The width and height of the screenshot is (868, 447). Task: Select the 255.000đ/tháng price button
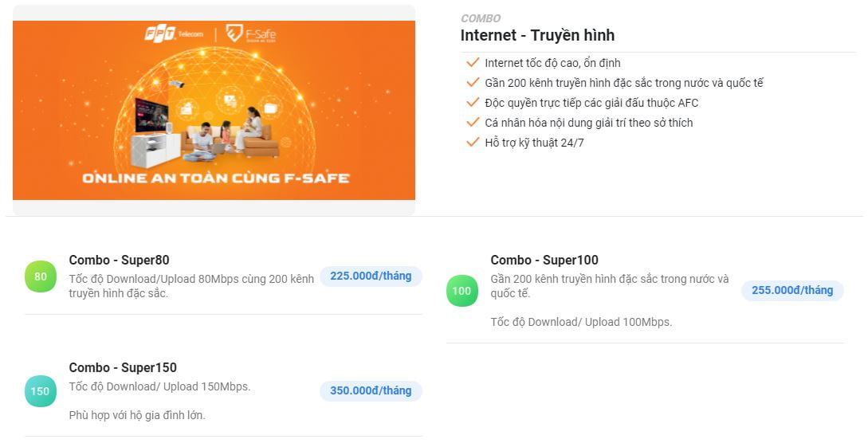(x=792, y=291)
